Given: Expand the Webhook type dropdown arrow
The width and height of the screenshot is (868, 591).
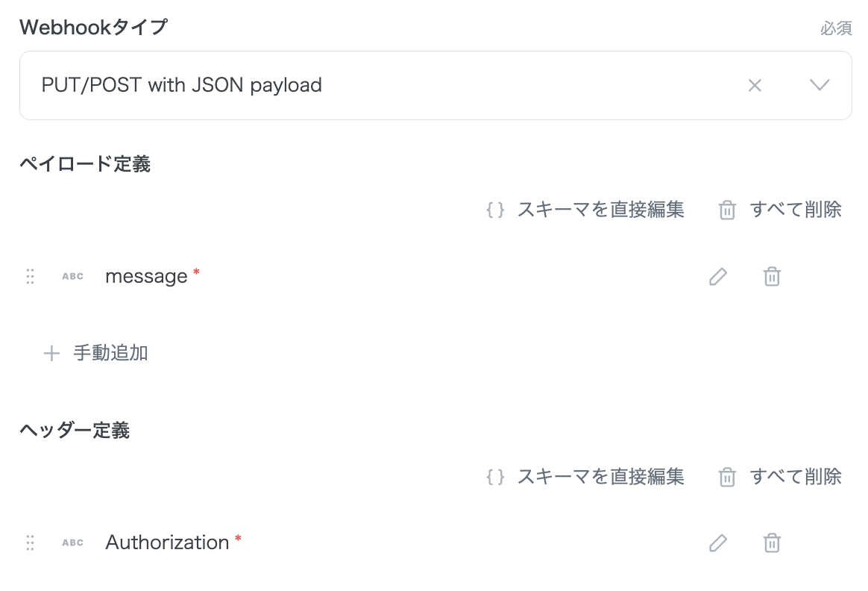Looking at the screenshot, I should point(820,85).
